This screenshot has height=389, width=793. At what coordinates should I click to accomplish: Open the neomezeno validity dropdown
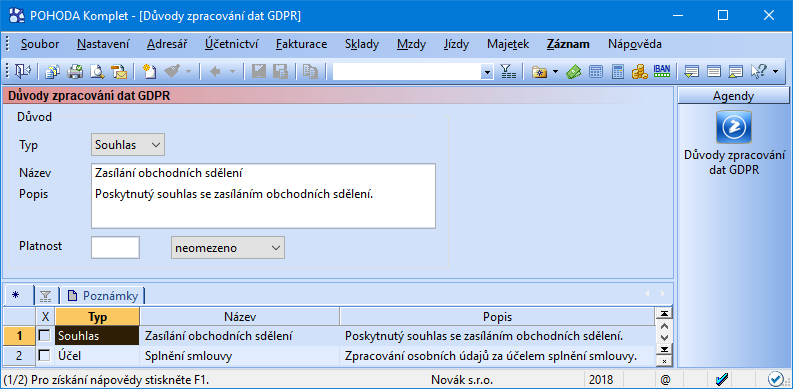tap(228, 248)
